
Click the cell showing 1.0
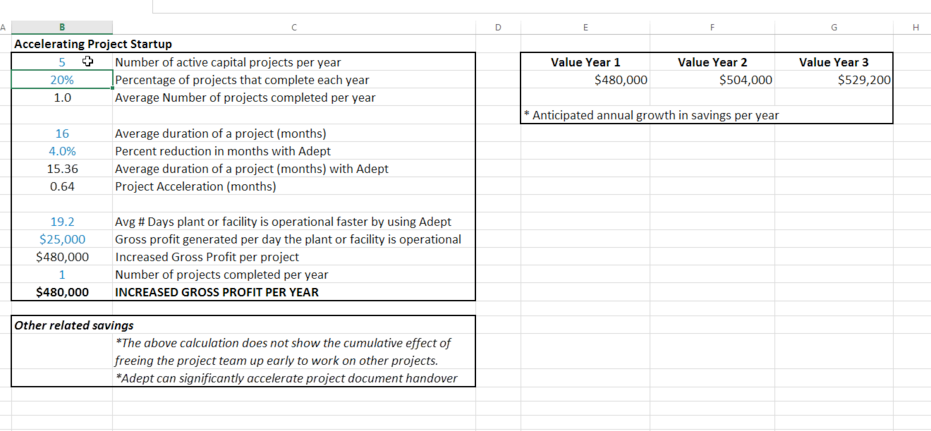[x=62, y=97]
